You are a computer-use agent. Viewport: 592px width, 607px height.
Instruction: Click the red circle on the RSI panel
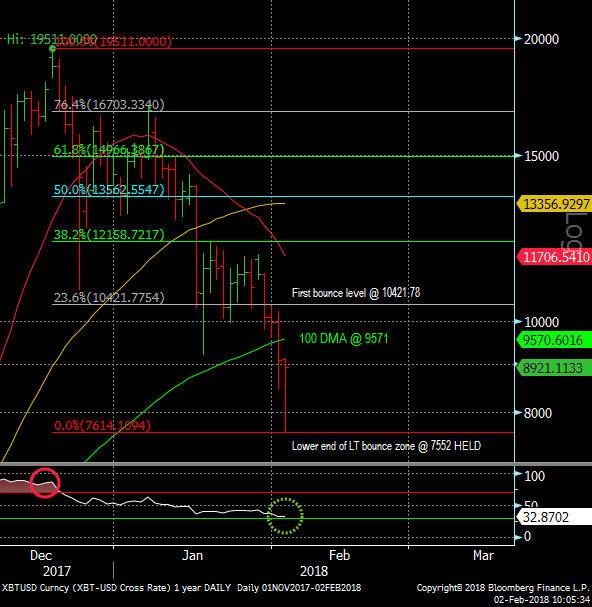[45, 483]
